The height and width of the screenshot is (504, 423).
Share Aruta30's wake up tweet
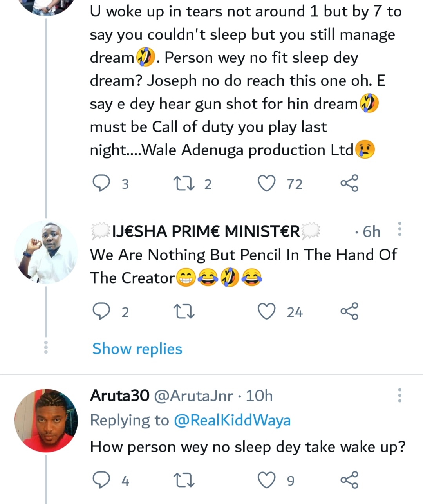tap(349, 480)
